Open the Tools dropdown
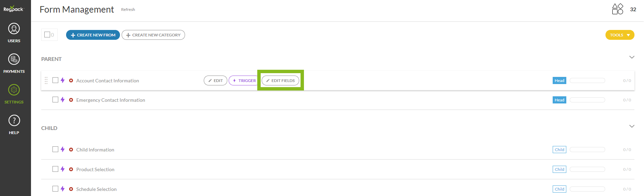The image size is (644, 196). click(619, 35)
